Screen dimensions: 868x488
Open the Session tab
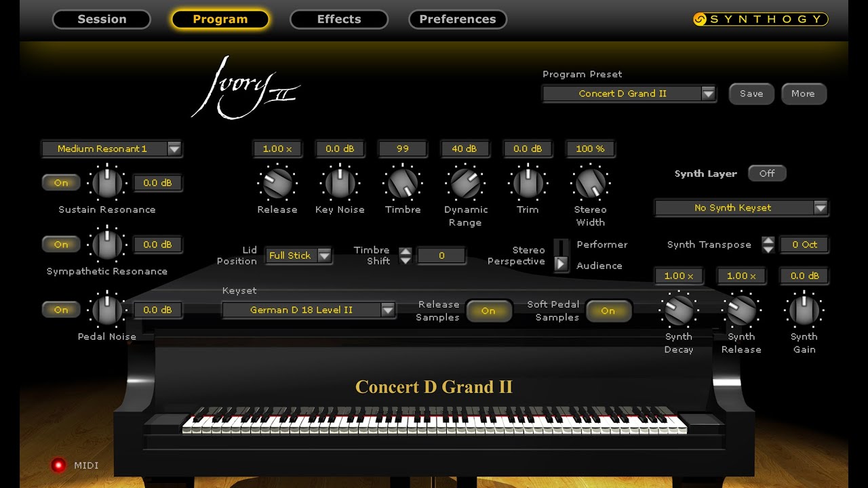point(102,19)
